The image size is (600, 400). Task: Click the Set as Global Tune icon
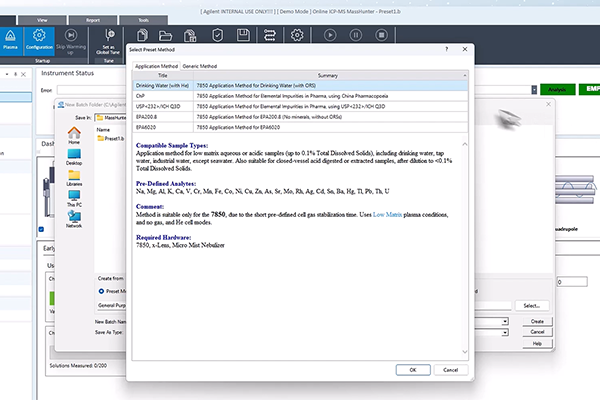(108, 41)
